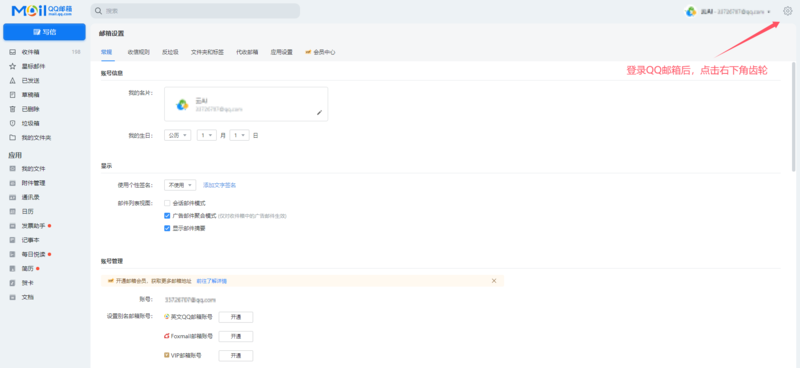800x368 pixels.
Task: Open 通讯录 contacts icon
Action: 13,197
